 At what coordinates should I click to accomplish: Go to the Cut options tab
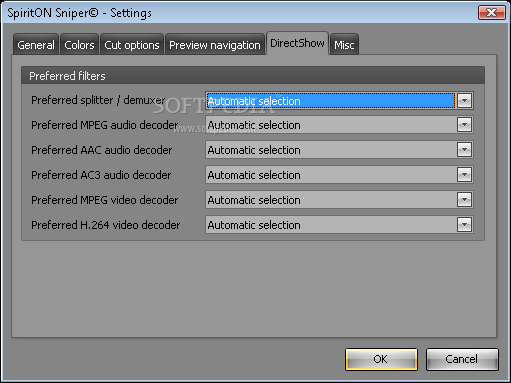[132, 44]
